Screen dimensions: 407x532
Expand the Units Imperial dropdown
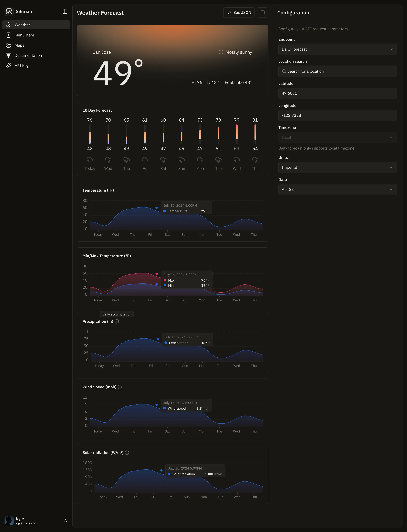[337, 167]
